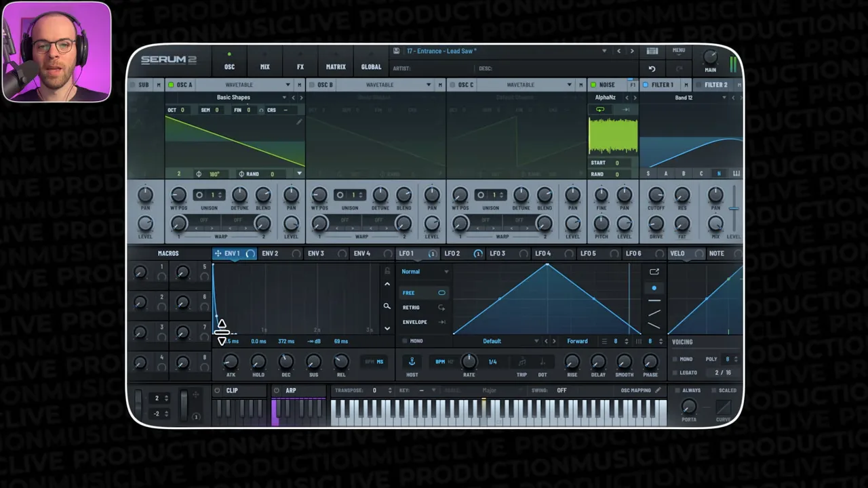Click the phase icon next to 180°

click(x=199, y=174)
